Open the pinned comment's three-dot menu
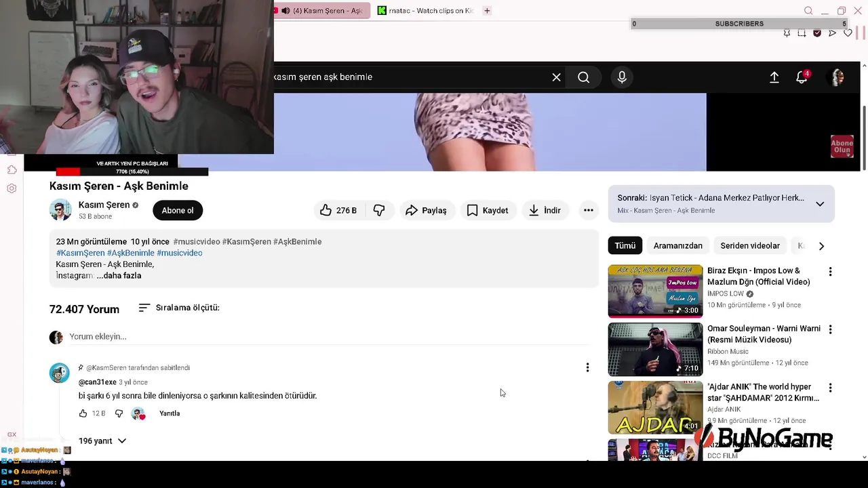This screenshot has width=868, height=488. pyautogui.click(x=587, y=367)
